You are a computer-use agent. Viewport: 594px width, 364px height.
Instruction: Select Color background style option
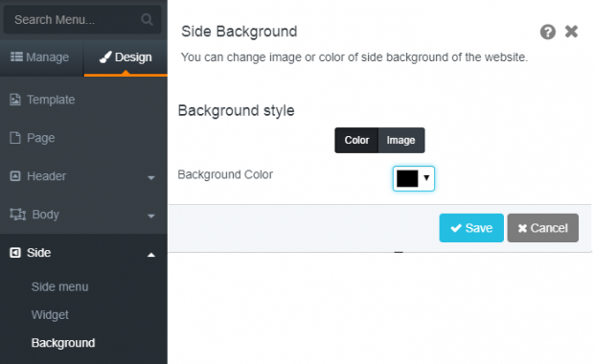pos(356,140)
